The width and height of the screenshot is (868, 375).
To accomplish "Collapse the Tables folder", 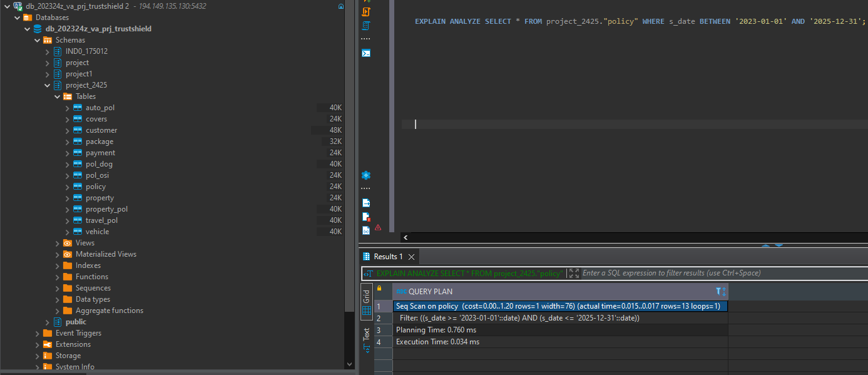I will [58, 96].
